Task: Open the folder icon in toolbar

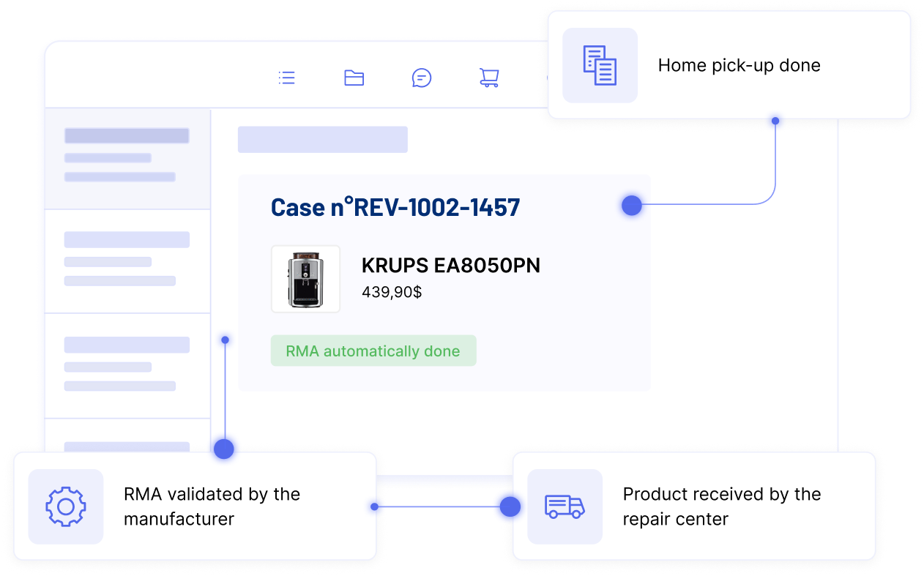Action: 354,78
